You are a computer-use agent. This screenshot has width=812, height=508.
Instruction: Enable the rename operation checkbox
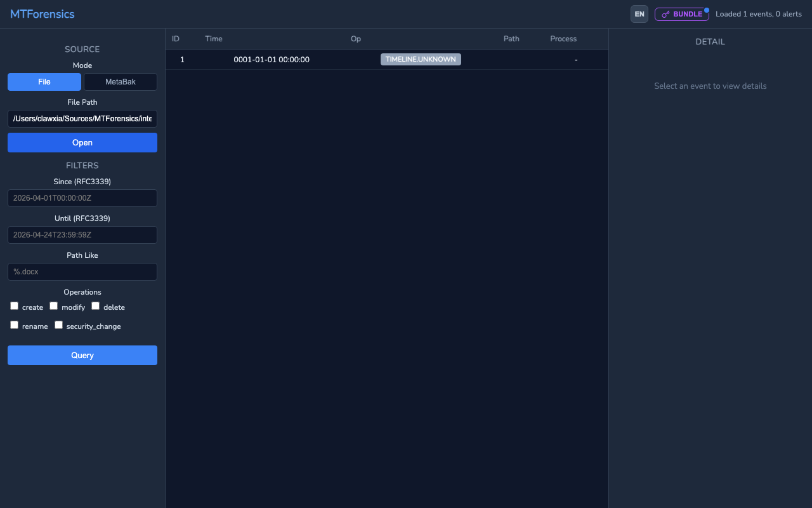[15, 325]
